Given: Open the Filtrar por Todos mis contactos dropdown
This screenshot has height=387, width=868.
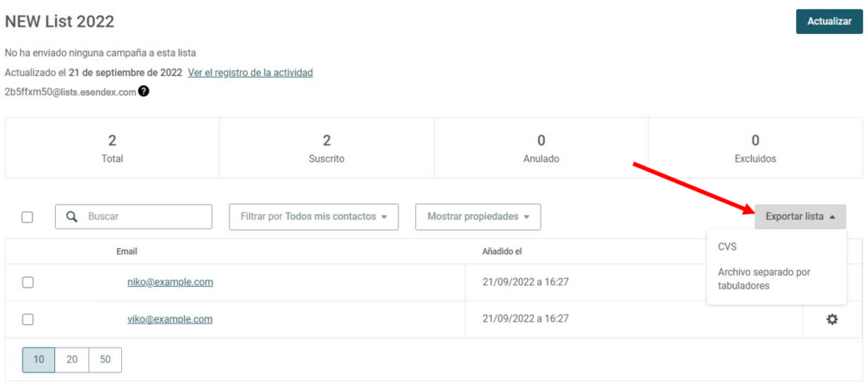Looking at the screenshot, I should click(x=314, y=217).
